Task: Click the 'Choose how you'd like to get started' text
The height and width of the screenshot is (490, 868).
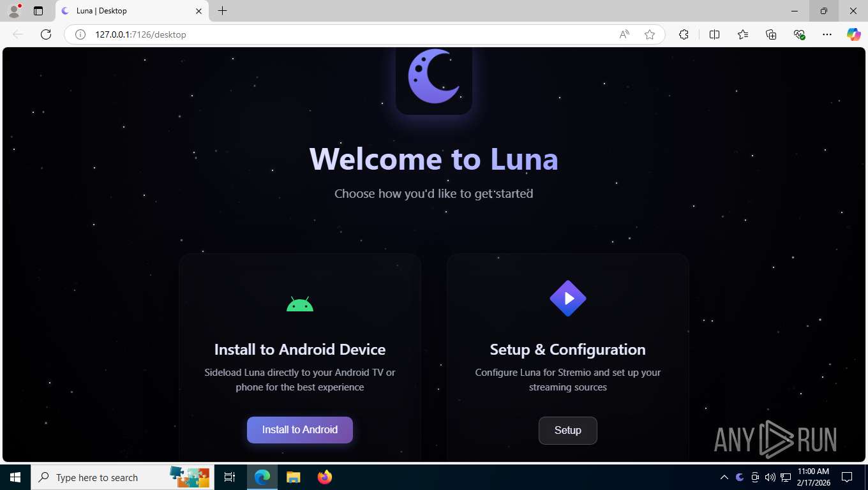Action: [x=434, y=193]
